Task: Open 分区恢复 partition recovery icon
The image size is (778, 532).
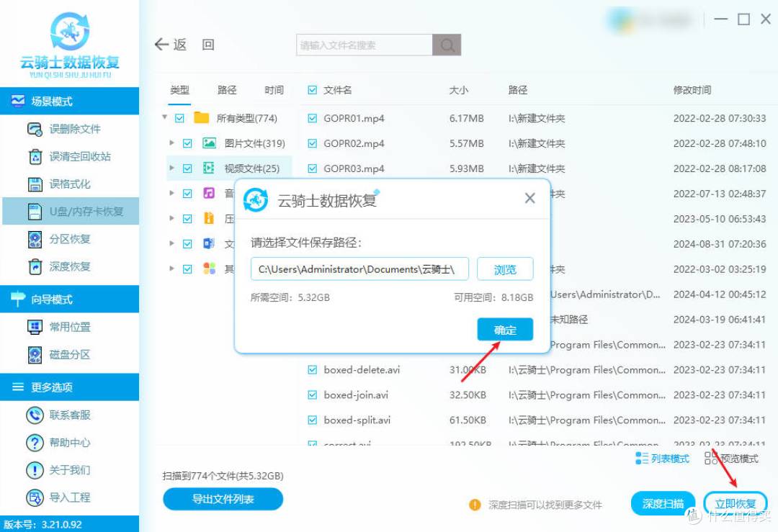Action: 35,240
